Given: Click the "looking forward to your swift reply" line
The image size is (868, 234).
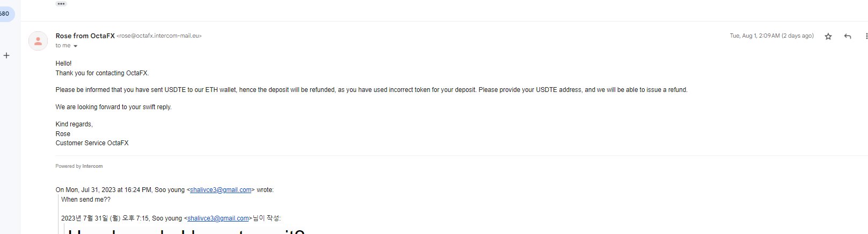Looking at the screenshot, I should click(x=113, y=107).
